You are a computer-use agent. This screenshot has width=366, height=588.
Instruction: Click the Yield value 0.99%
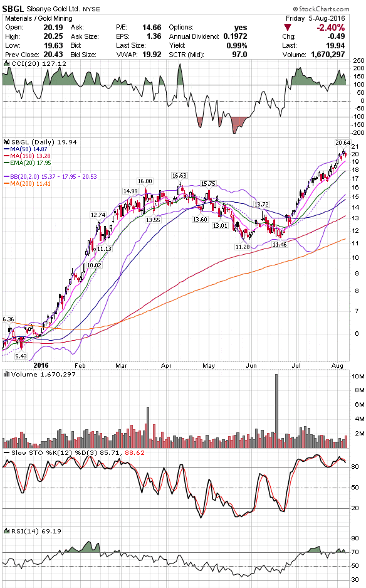pyautogui.click(x=237, y=45)
